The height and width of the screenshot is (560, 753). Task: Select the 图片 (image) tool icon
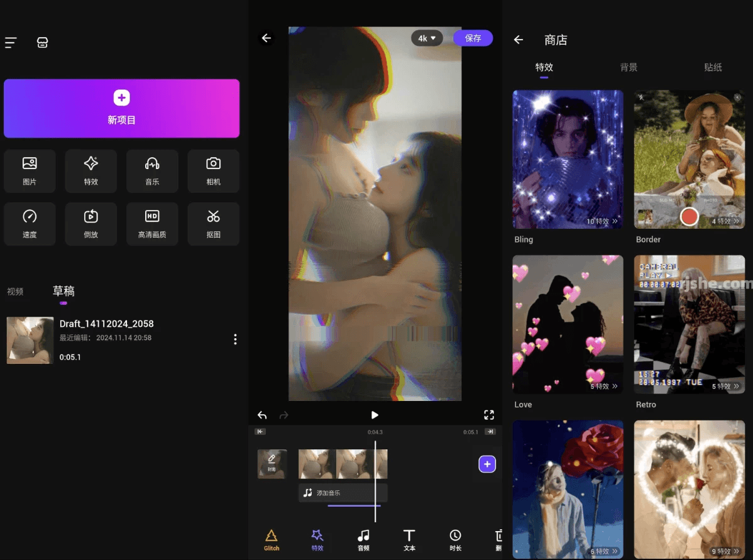30,170
